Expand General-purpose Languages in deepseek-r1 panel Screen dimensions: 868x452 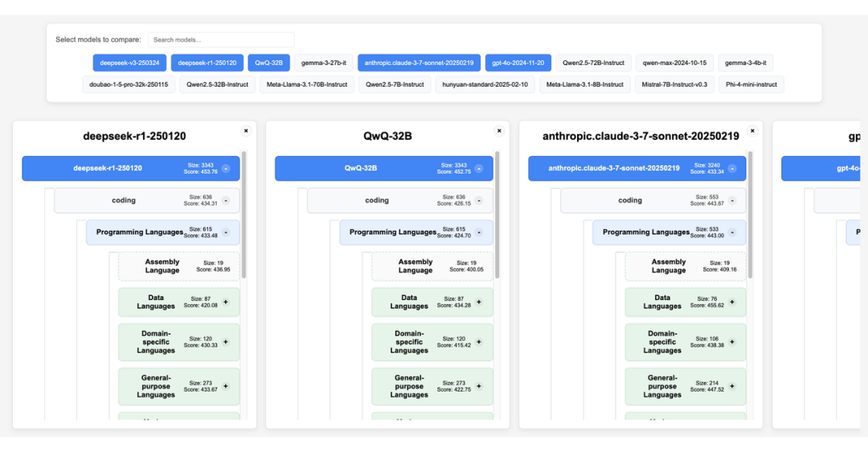click(x=226, y=386)
